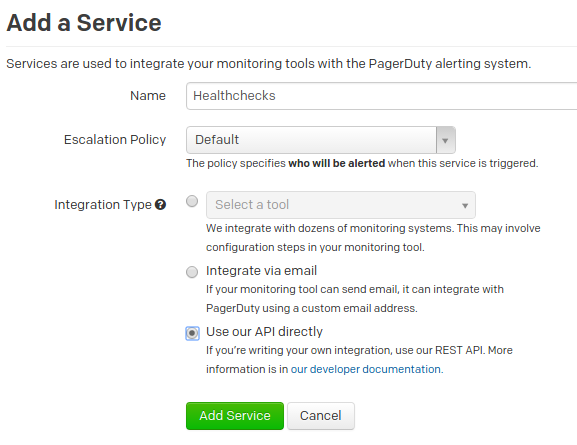Open the 'Select a tool' combo box
This screenshot has width=577, height=445.
pos(341,205)
